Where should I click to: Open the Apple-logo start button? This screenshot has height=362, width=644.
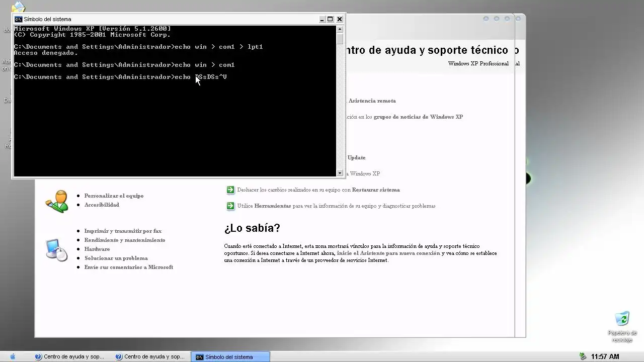point(13,356)
